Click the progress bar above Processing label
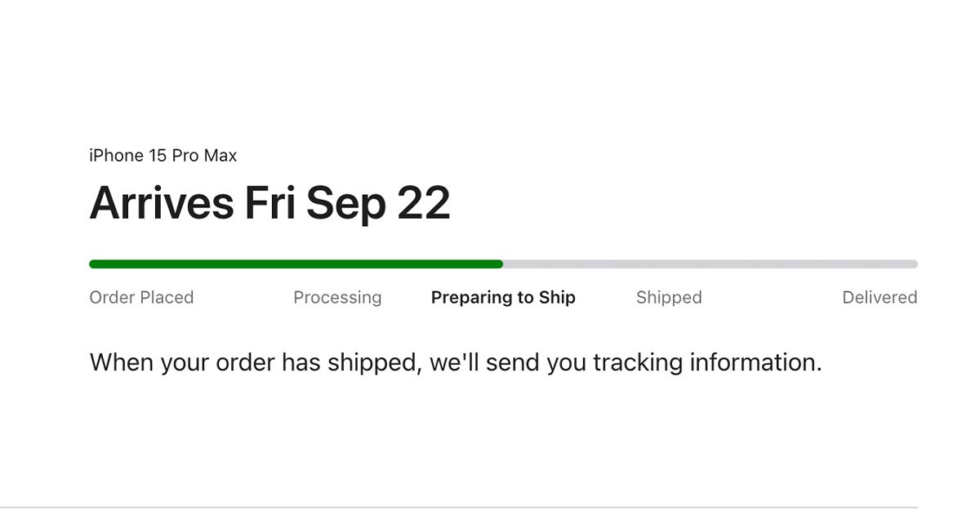 coord(337,263)
